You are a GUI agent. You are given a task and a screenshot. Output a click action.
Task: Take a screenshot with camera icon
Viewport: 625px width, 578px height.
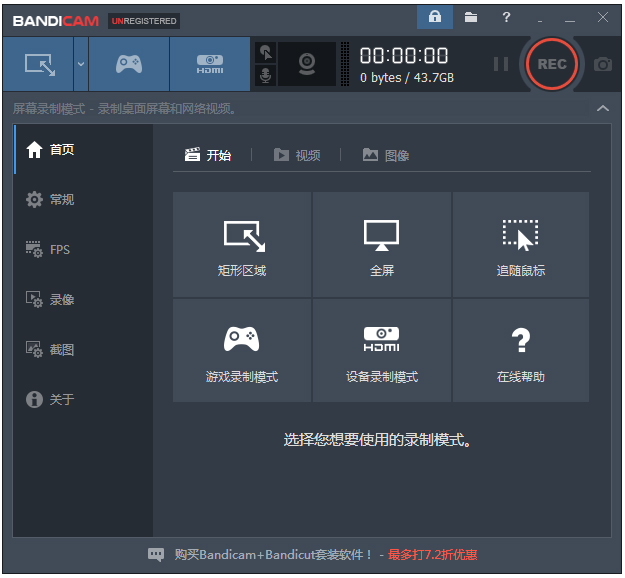tap(603, 64)
